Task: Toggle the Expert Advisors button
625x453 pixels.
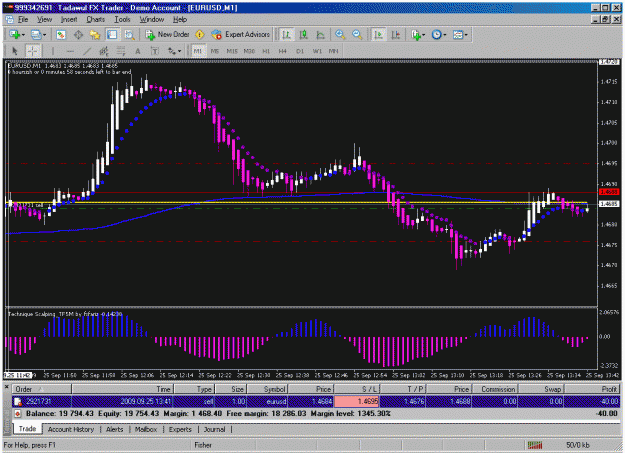Action: coord(240,35)
